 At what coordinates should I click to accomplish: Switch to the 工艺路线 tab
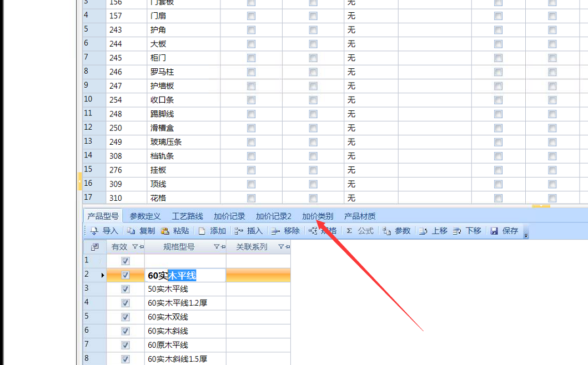[x=187, y=216]
